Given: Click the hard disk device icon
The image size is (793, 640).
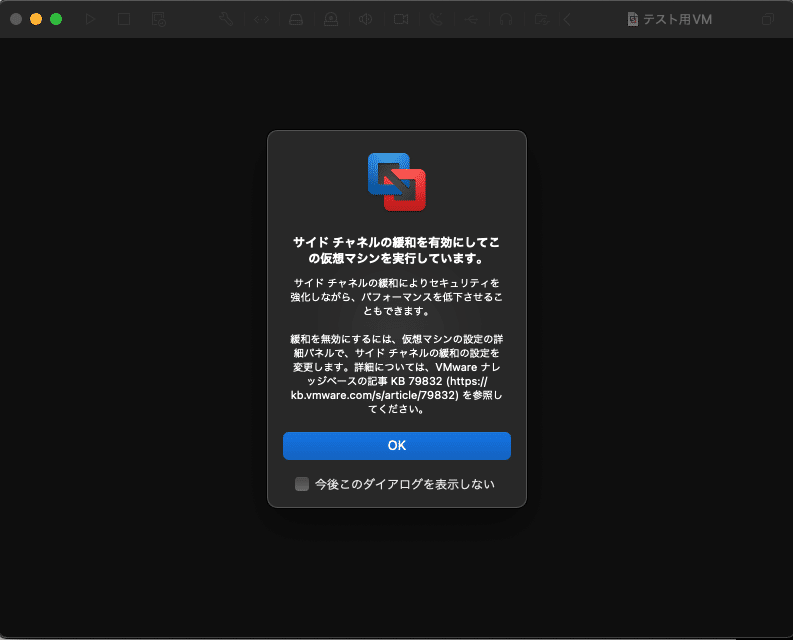Looking at the screenshot, I should tap(296, 20).
